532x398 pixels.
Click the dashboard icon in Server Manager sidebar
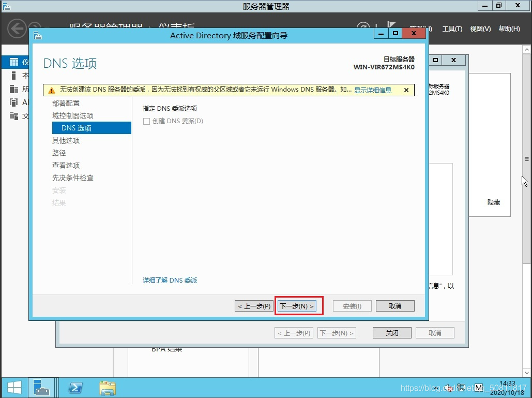(x=14, y=62)
